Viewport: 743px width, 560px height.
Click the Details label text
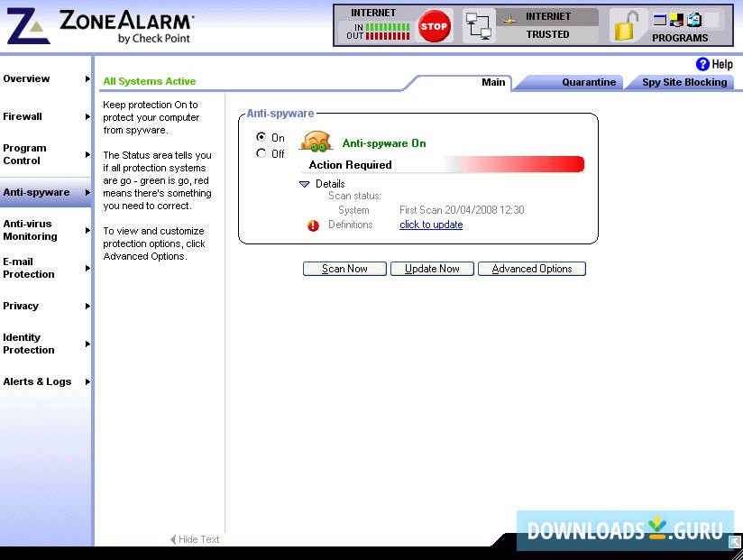[330, 184]
